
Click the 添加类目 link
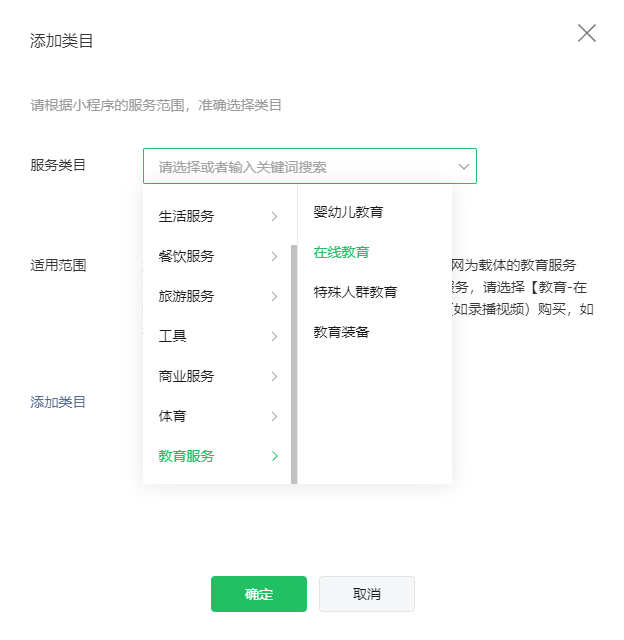tap(58, 402)
